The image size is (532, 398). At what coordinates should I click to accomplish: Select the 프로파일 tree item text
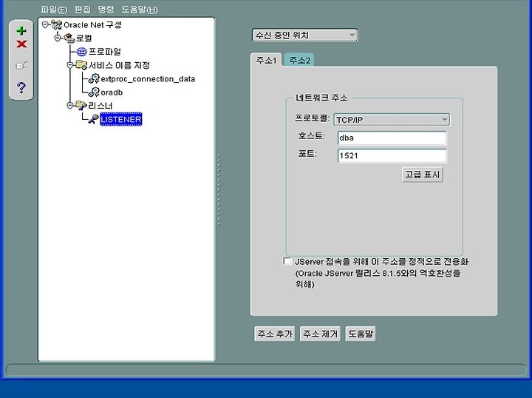[104, 52]
